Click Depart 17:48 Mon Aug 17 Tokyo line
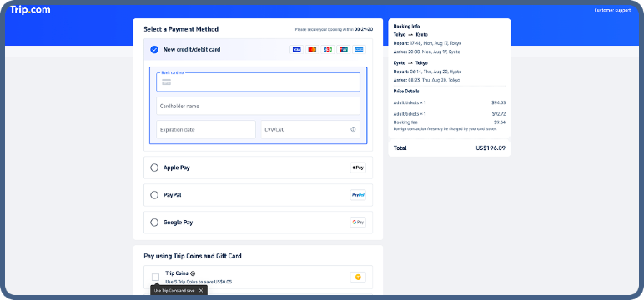 pyautogui.click(x=427, y=43)
